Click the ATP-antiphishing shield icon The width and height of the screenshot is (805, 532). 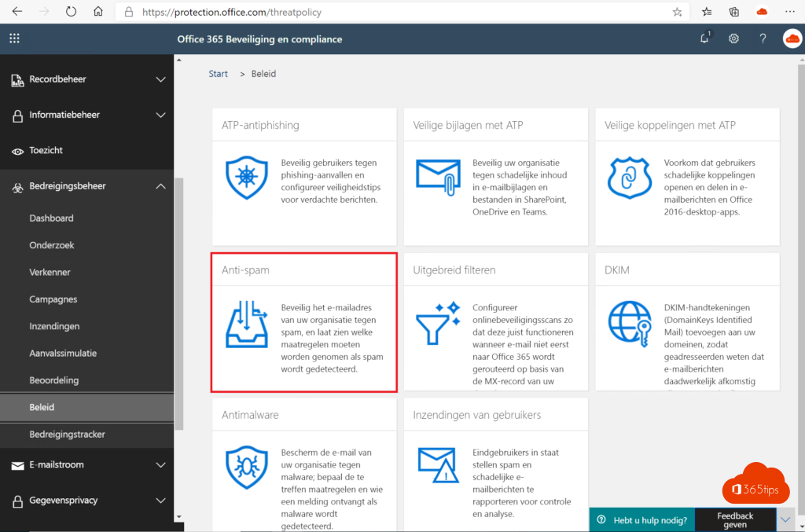click(x=246, y=178)
